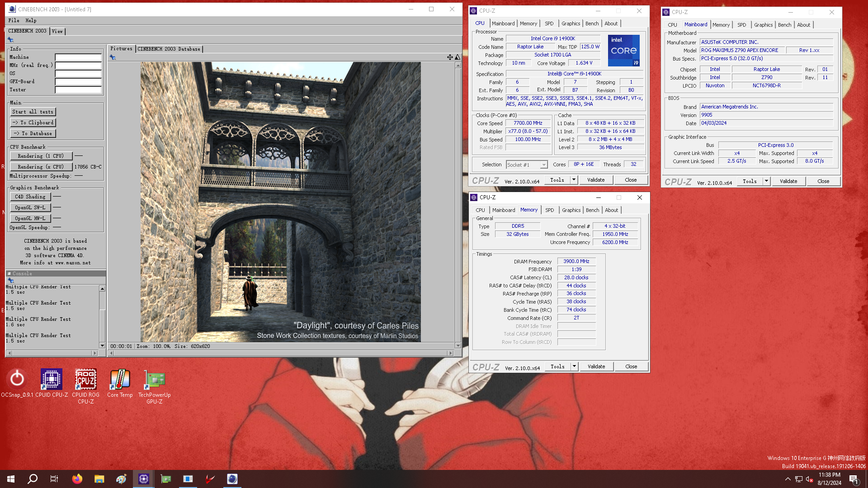The image size is (868, 488).
Task: Open OCSnap_0.9.1 desktop shortcut
Action: coord(17,383)
